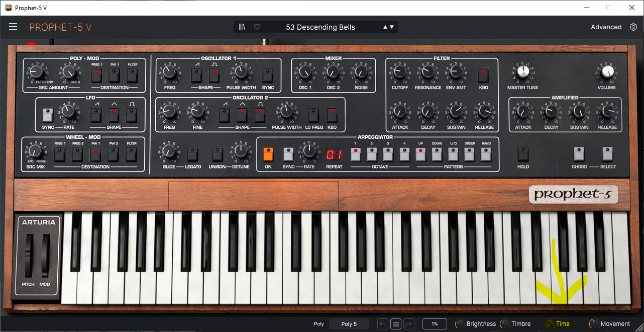The image size is (644, 332).
Task: Open settings gear icon
Action: [633, 27]
